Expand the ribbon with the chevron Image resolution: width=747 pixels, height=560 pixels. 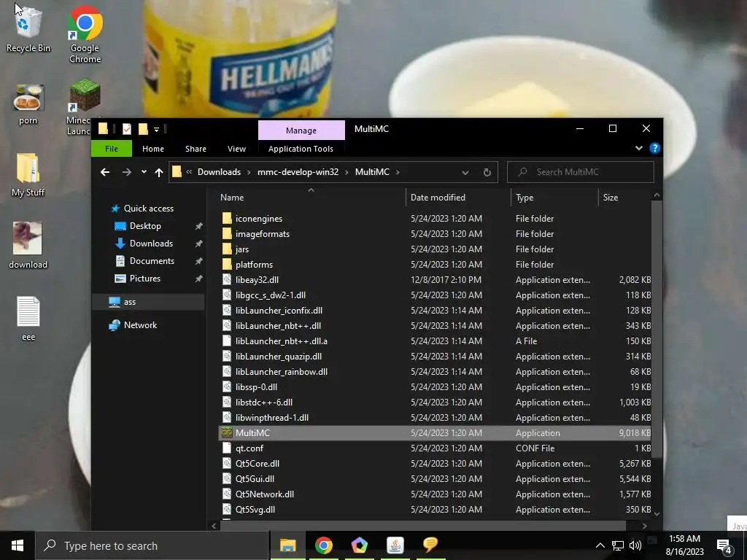[x=639, y=148]
